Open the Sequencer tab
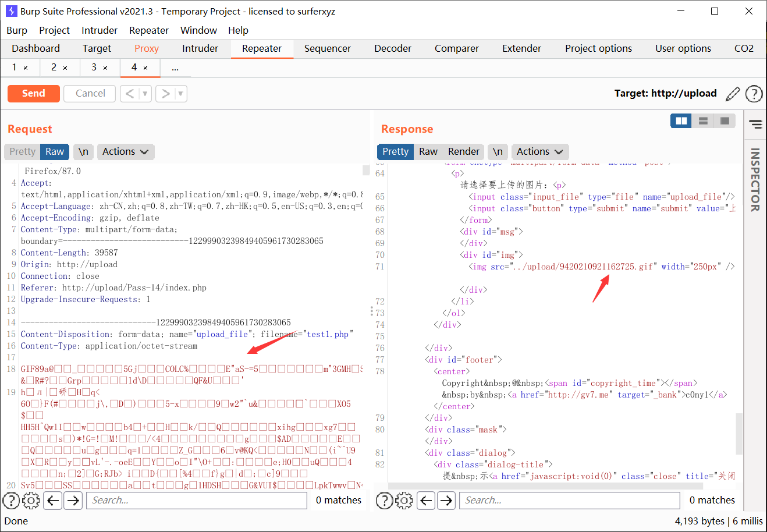This screenshot has height=532, width=767. tap(328, 49)
